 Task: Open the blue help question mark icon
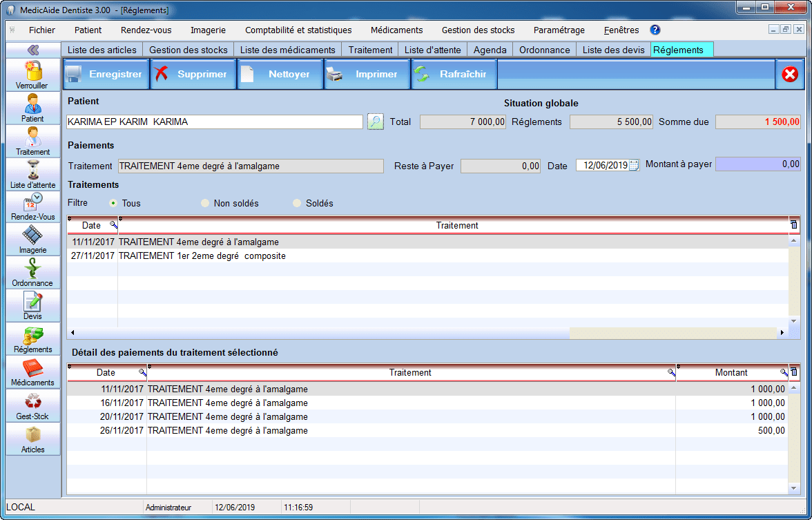click(x=655, y=30)
